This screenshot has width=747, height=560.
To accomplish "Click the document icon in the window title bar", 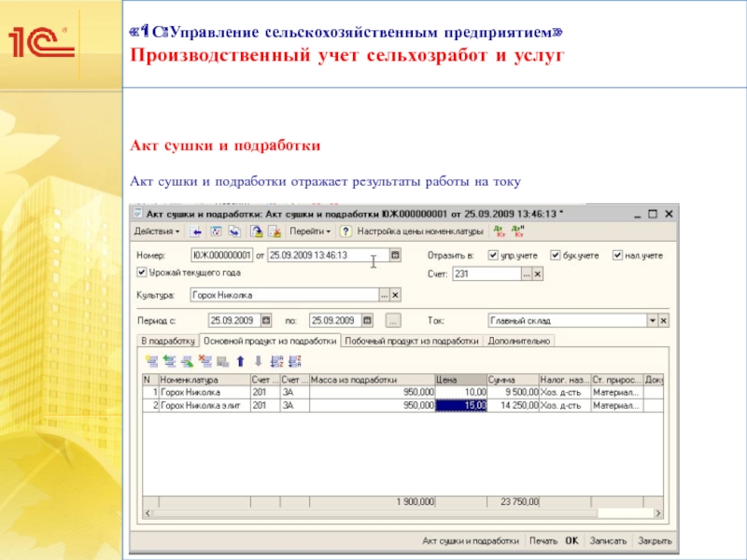I will tap(137, 214).
